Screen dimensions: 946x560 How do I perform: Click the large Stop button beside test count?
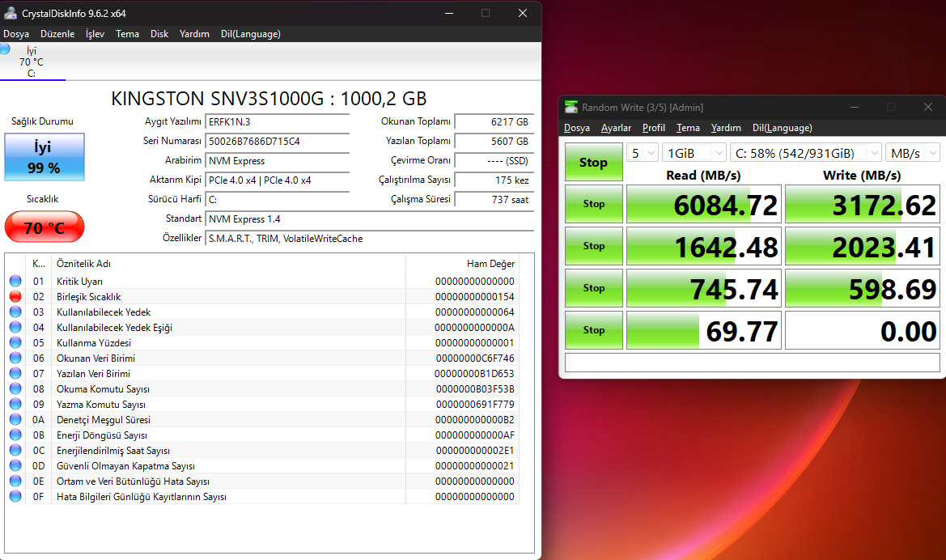coord(594,162)
